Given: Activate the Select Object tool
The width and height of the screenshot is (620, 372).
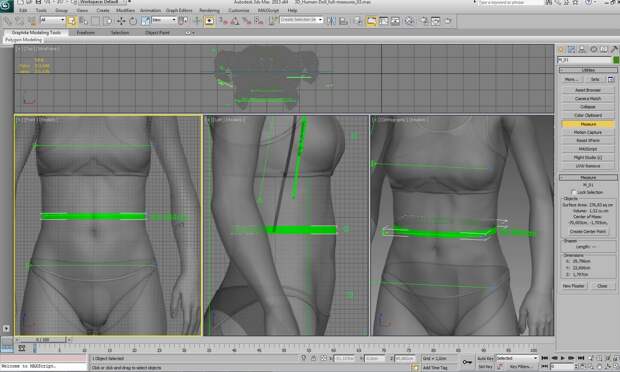Looking at the screenshot, I should tap(72, 21).
